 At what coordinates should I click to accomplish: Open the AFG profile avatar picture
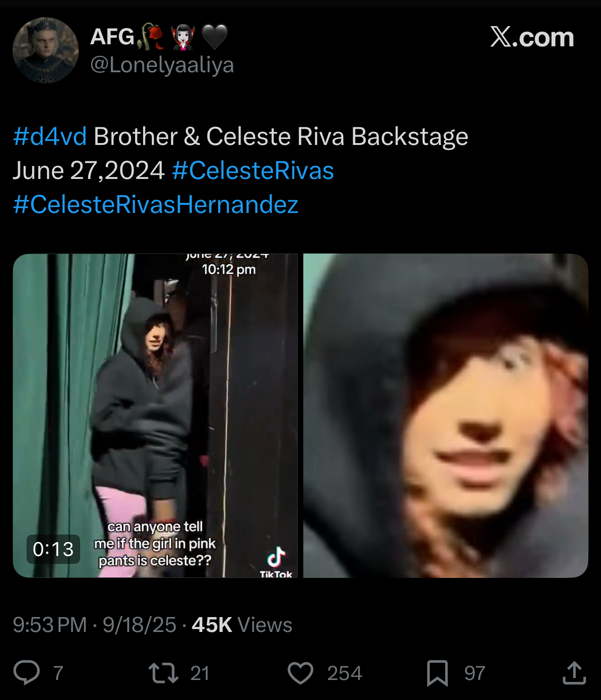click(46, 50)
